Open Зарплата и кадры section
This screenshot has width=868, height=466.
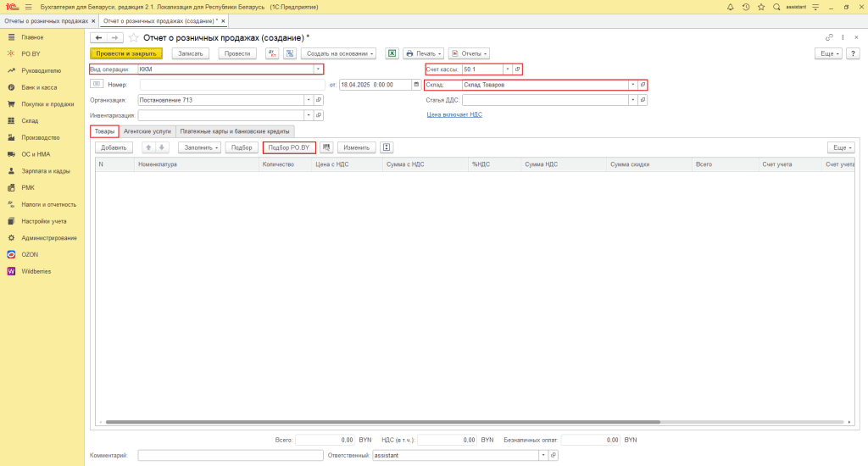46,171
